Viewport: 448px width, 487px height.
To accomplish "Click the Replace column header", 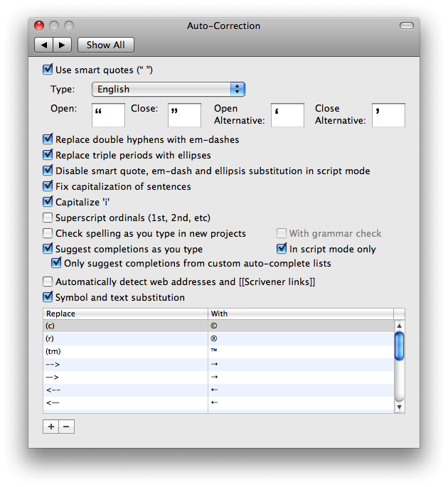I will pos(125,314).
